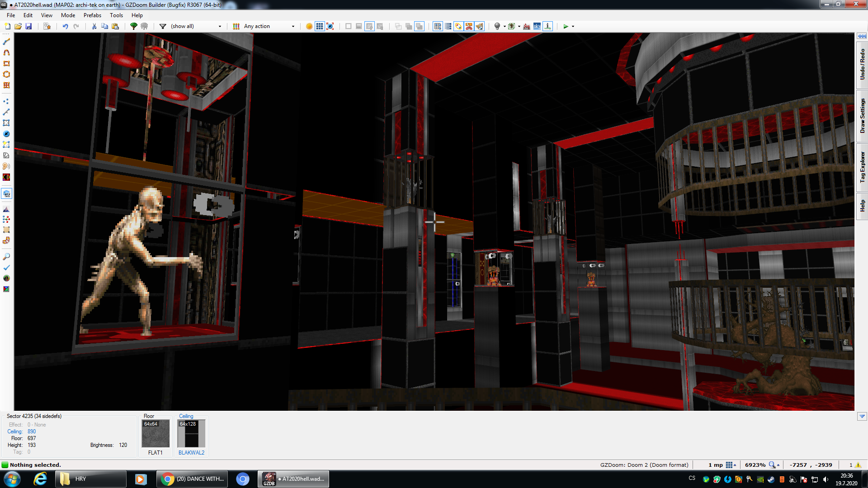This screenshot has width=868, height=488.
Task: Open Chrome window DANCE WITH in taskbar
Action: click(x=192, y=479)
